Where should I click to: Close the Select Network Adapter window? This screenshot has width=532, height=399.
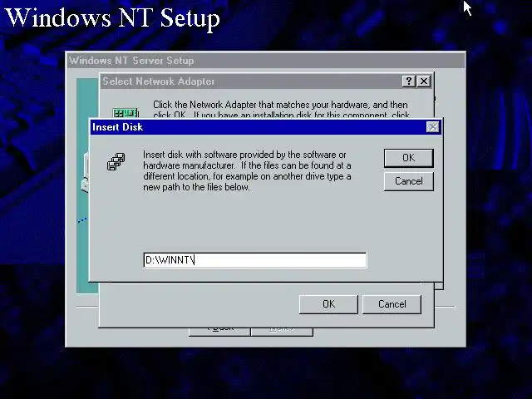point(424,81)
